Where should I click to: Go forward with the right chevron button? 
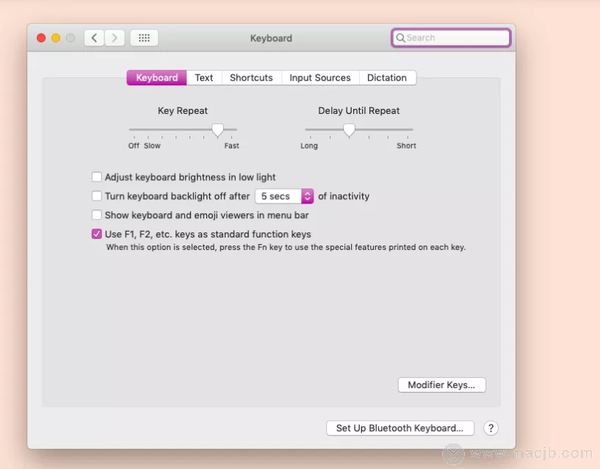pos(114,38)
